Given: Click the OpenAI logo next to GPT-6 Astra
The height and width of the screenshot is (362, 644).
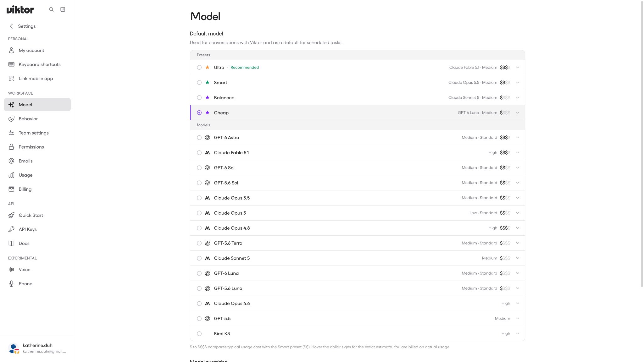Looking at the screenshot, I should pos(208,138).
